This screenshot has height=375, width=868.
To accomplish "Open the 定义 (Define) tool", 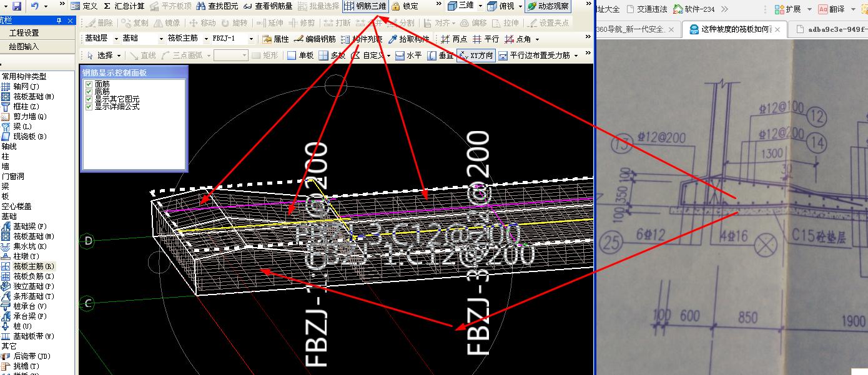I will [x=84, y=6].
